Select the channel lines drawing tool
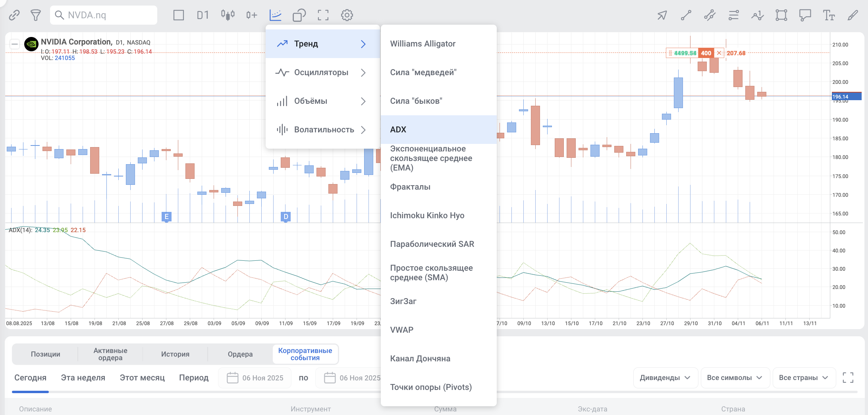The height and width of the screenshot is (415, 868). coord(710,15)
